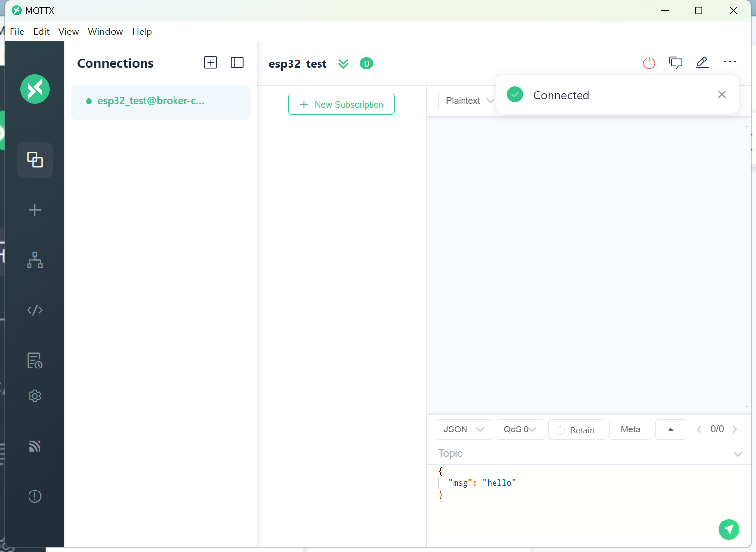The image size is (756, 552).
Task: Click the Connections heading
Action: 116,63
